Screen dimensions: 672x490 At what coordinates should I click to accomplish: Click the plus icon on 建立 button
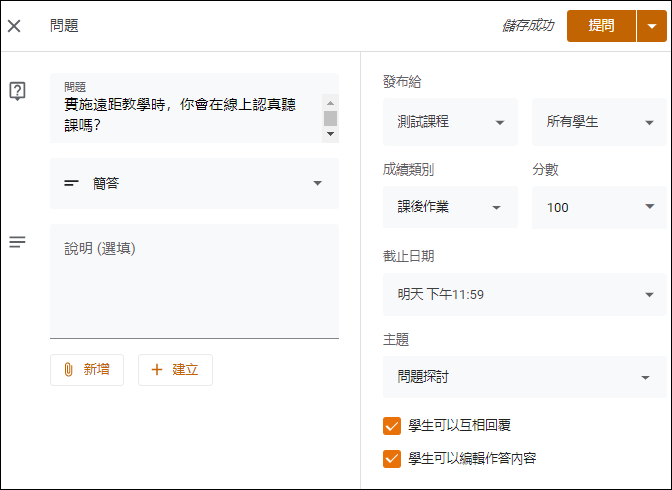[157, 370]
